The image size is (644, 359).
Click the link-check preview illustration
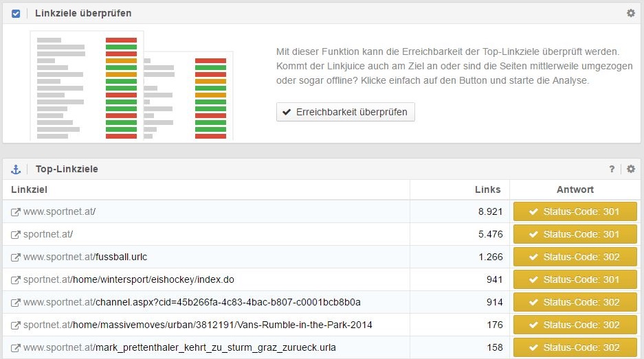coord(132,85)
